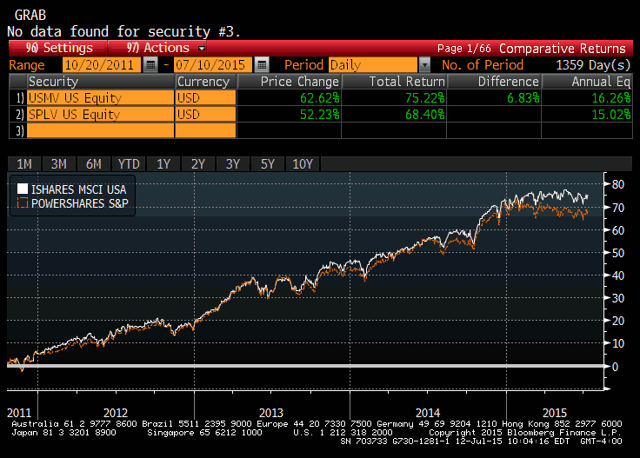The width and height of the screenshot is (640, 458).
Task: Open the start date calendar picker icon
Action: [151, 64]
